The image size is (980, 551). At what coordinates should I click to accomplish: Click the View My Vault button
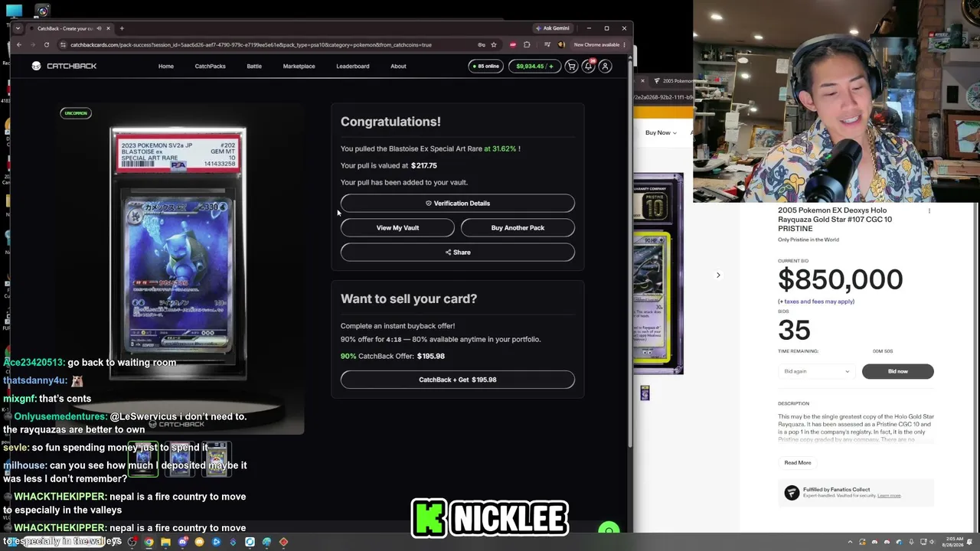click(397, 228)
